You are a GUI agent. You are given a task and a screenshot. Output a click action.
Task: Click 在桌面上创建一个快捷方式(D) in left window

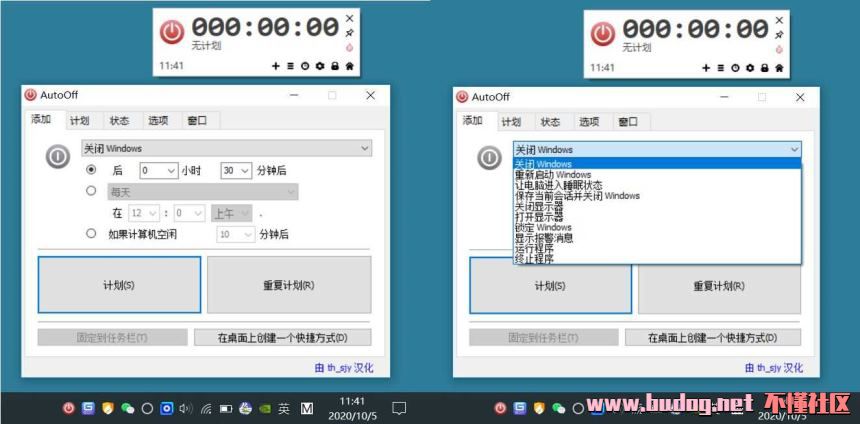click(x=282, y=337)
